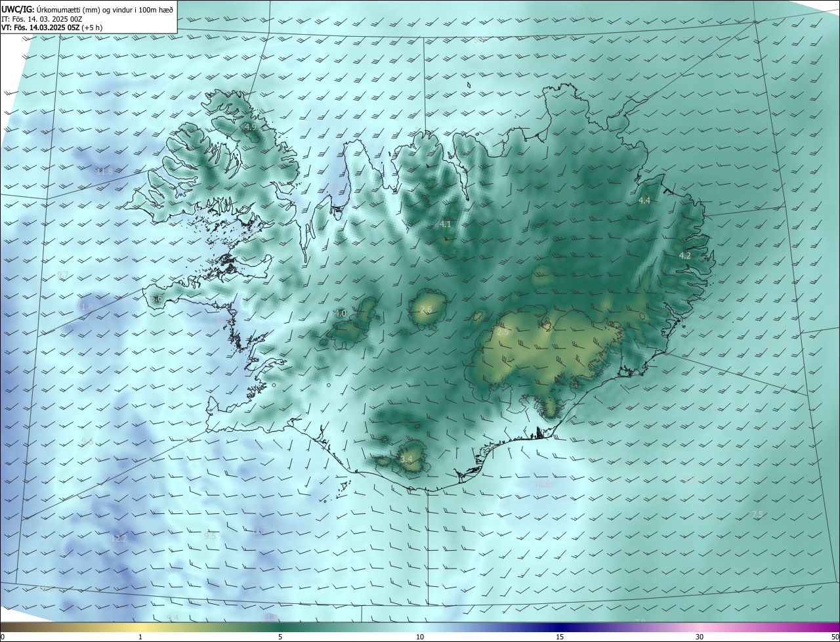Click the 12.2 value label
840x642 pixels.
tap(119, 538)
